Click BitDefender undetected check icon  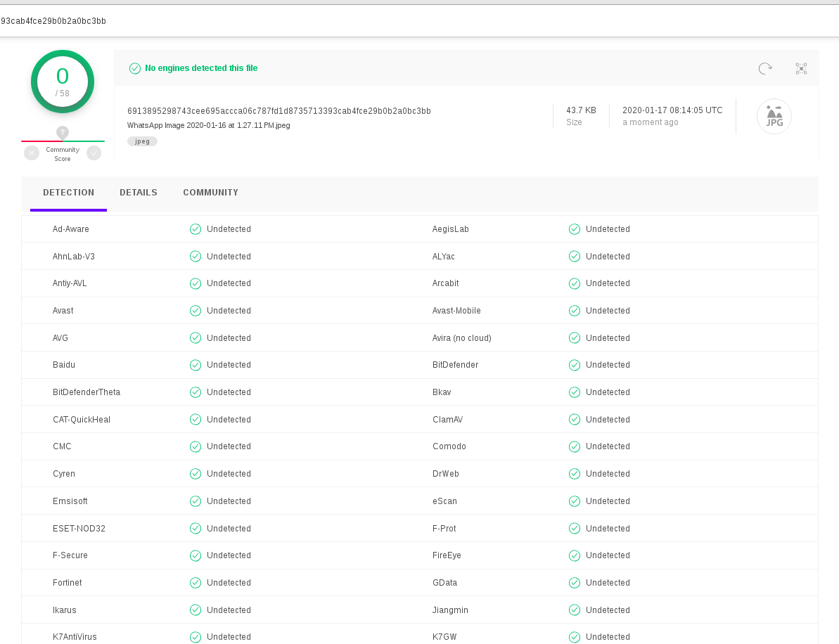[x=574, y=365]
